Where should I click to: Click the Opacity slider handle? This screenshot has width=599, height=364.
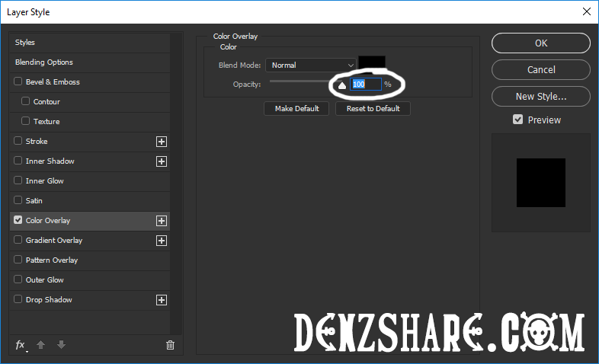click(342, 85)
